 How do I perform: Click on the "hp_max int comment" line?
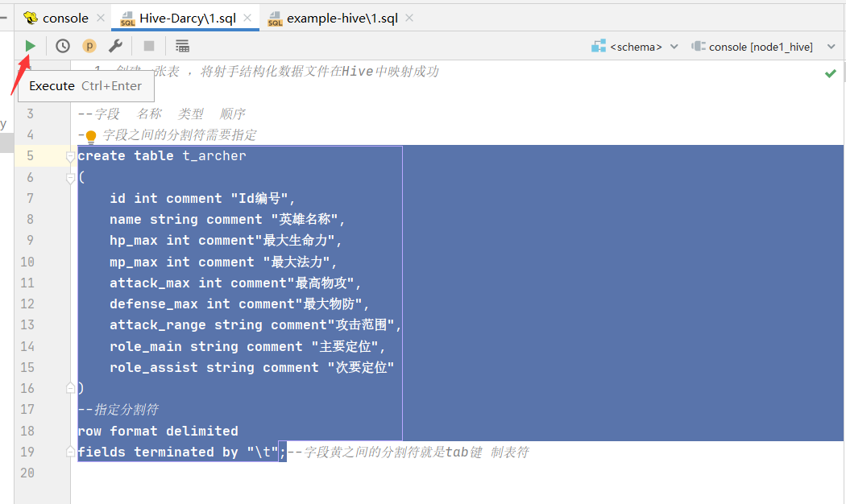(226, 241)
